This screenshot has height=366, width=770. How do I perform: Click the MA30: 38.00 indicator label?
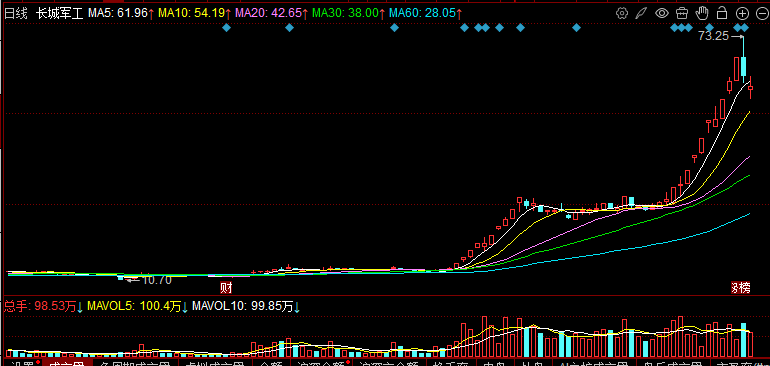tap(349, 13)
